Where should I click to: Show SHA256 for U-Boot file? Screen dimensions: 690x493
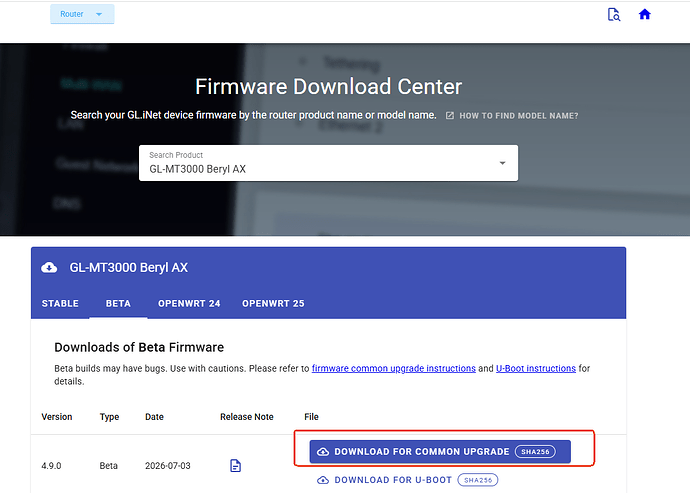(478, 480)
